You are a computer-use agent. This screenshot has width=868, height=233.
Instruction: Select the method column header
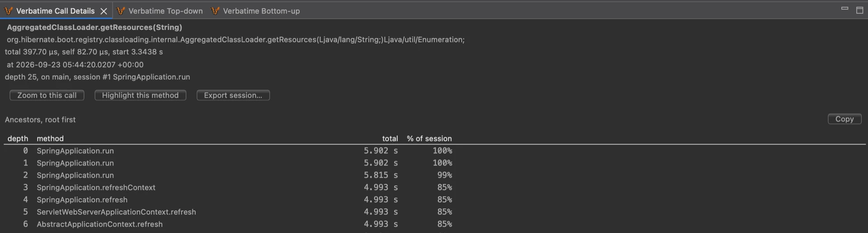pyautogui.click(x=50, y=139)
